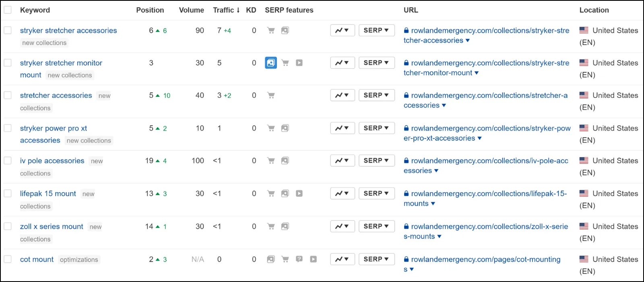The height and width of the screenshot is (282, 644).
Task: Click highlighted image pack icon for stryker stretcher monitor mount
Action: pos(271,63)
